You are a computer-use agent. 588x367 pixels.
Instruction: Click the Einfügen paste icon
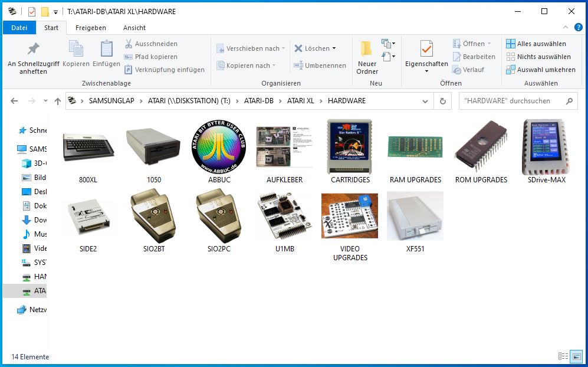107,54
